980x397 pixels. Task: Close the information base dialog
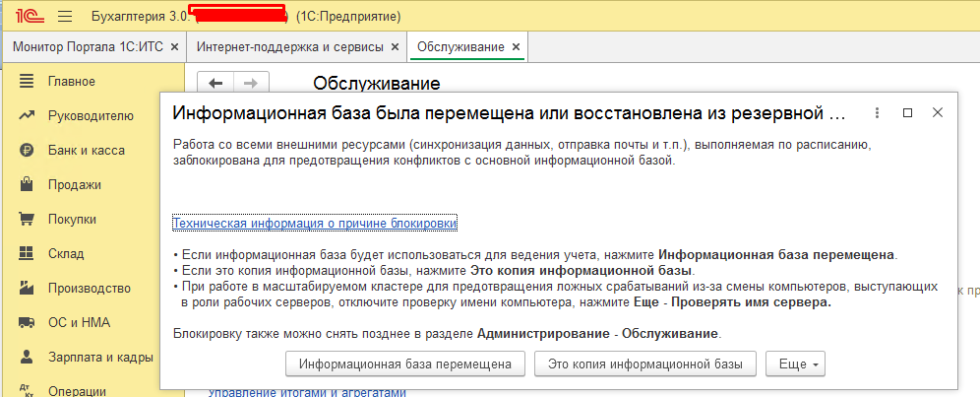pyautogui.click(x=937, y=113)
